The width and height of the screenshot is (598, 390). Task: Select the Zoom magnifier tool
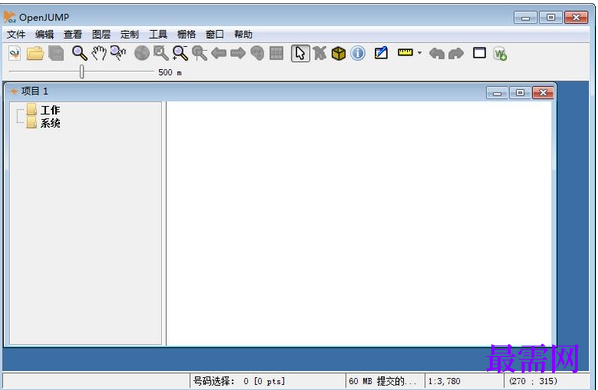(79, 53)
